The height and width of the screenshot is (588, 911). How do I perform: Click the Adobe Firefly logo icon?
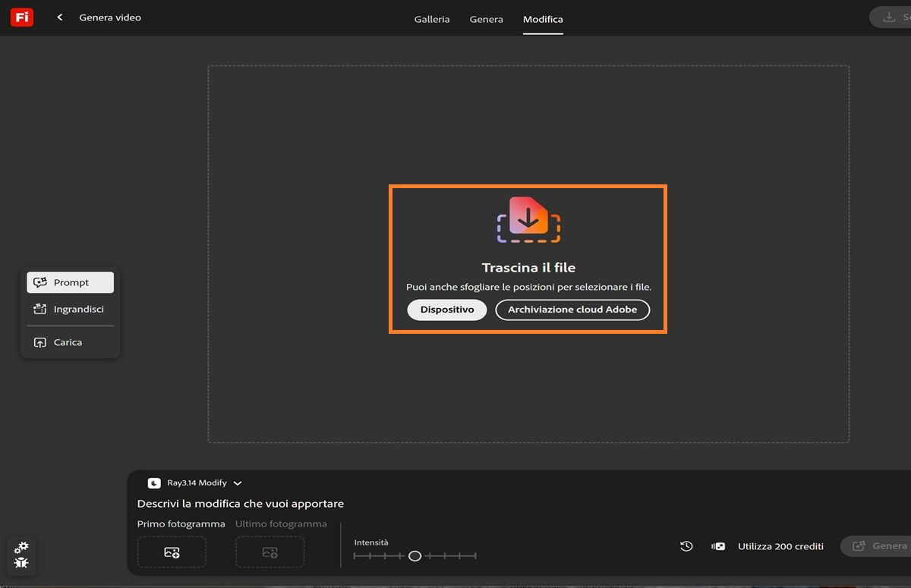(22, 17)
